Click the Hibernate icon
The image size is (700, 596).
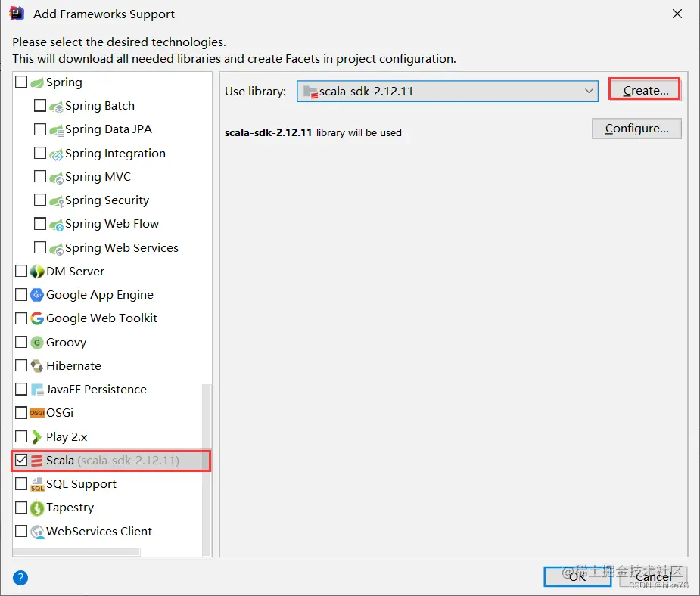(37, 366)
